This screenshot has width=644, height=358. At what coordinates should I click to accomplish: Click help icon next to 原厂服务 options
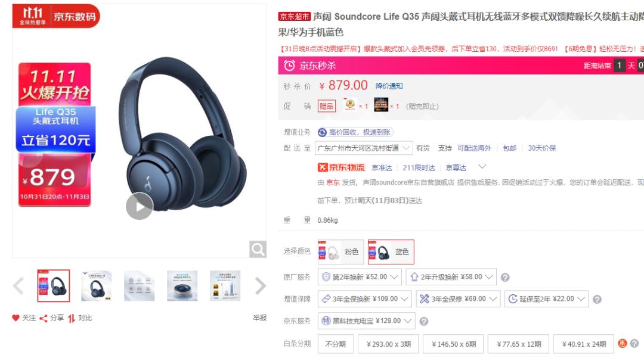(x=505, y=278)
